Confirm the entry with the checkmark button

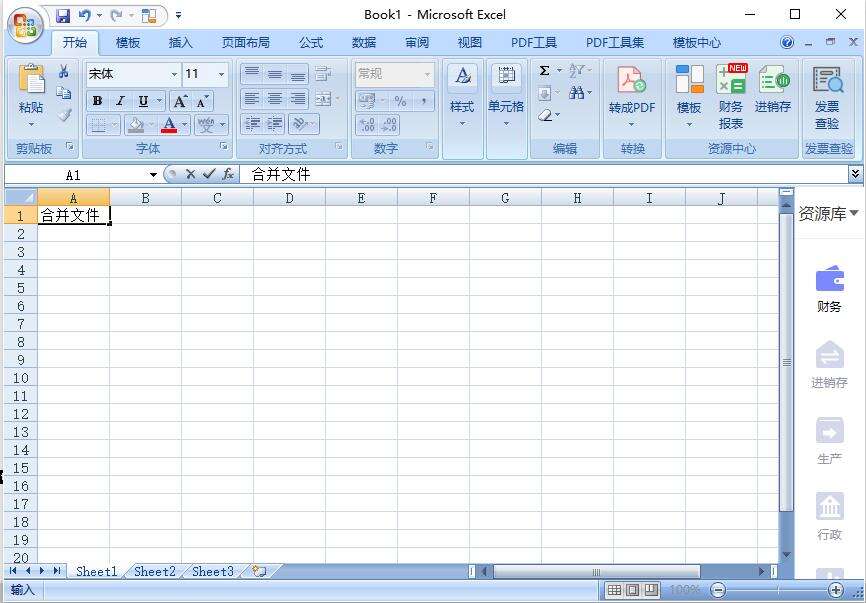click(209, 174)
